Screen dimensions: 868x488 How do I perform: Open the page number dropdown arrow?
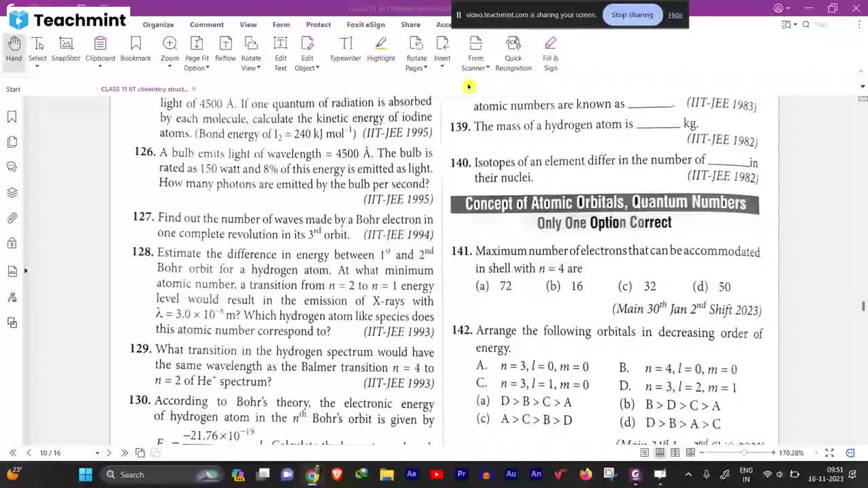(x=97, y=453)
